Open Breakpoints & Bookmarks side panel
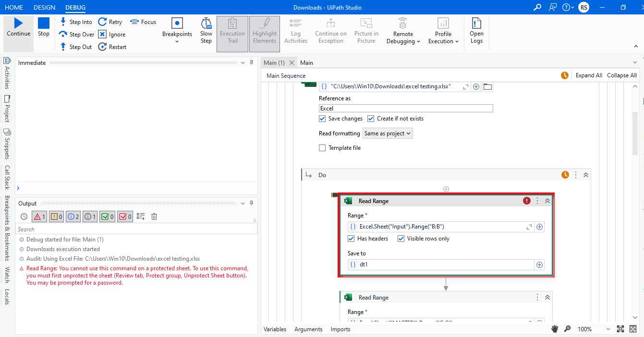This screenshot has height=337, width=644. (7, 228)
